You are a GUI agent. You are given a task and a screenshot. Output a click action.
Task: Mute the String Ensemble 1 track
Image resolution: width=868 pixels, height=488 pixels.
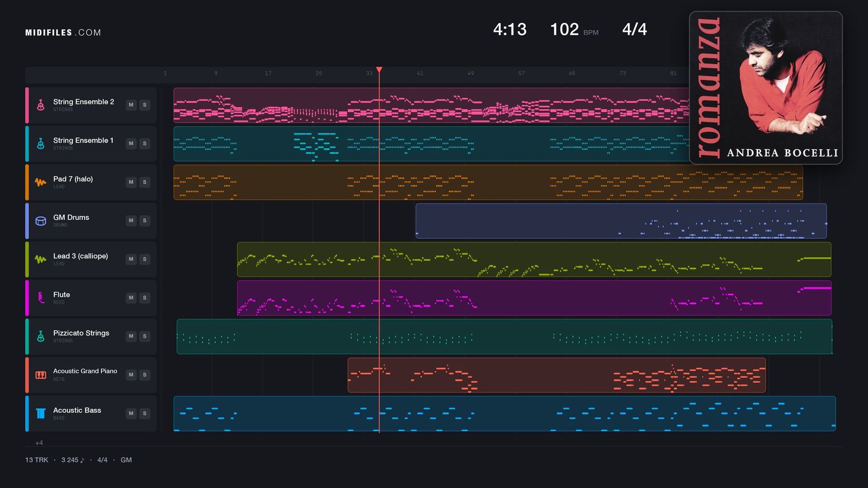131,143
